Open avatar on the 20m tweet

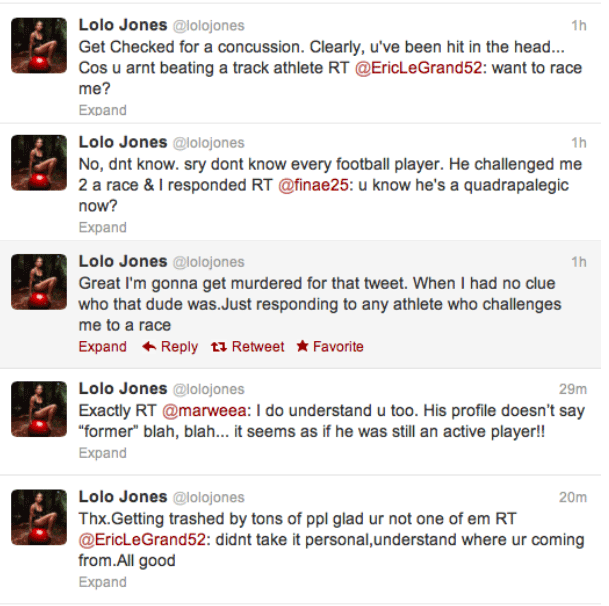tap(39, 517)
